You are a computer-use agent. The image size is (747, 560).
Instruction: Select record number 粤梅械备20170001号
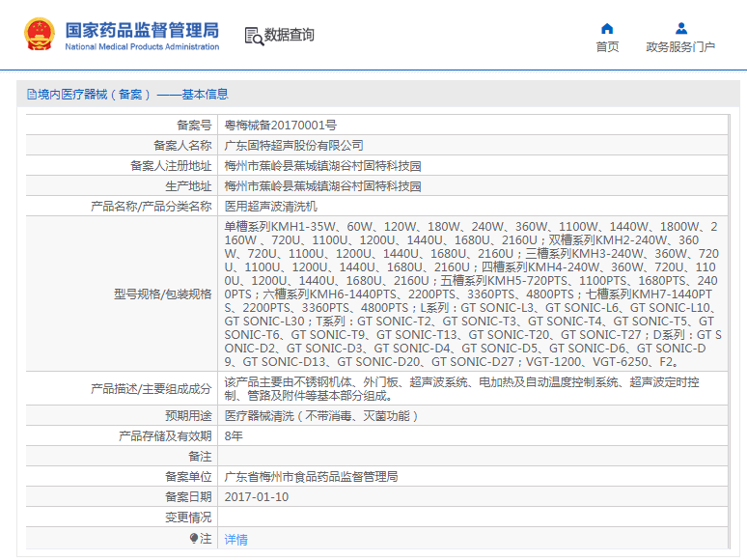coord(281,126)
